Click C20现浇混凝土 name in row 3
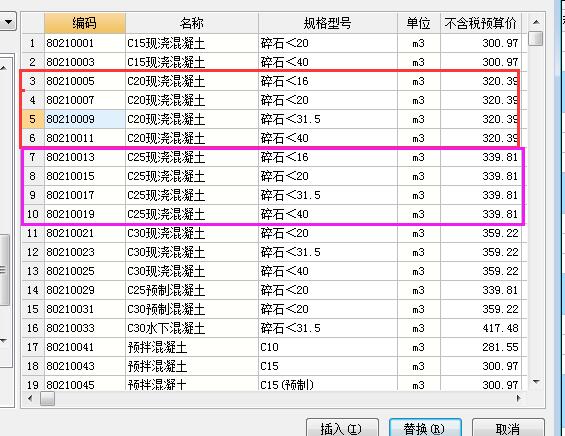This screenshot has width=565, height=436. 192,81
